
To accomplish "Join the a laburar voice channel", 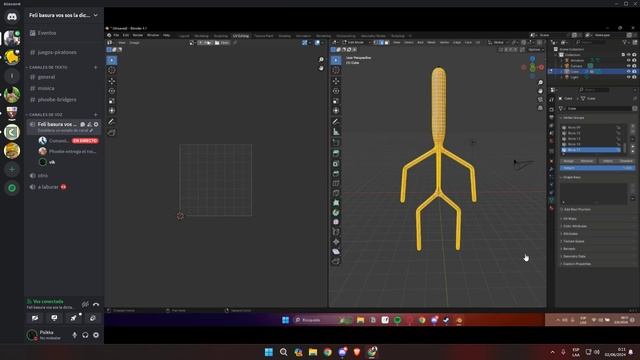I will click(48, 187).
